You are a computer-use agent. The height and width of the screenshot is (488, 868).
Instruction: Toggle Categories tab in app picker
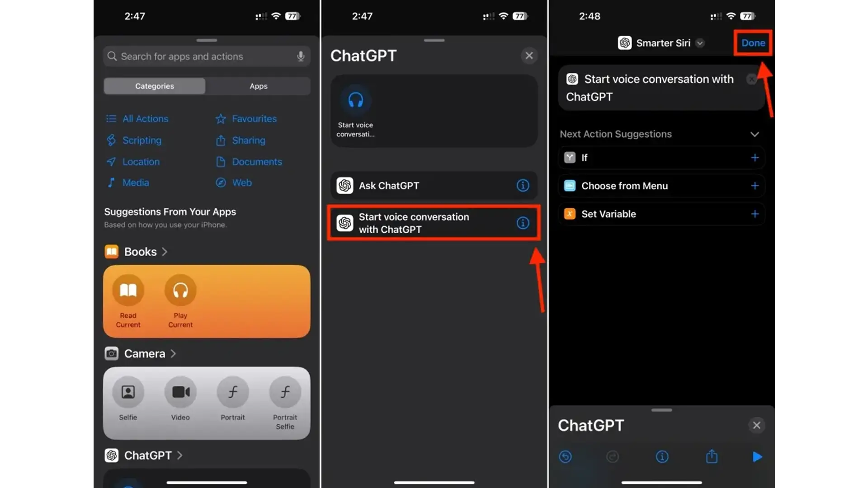155,86
